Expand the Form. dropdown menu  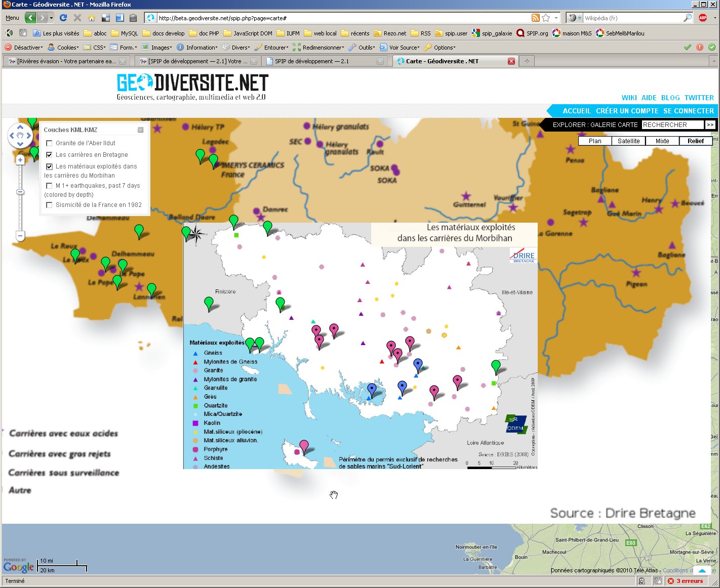pyautogui.click(x=124, y=47)
